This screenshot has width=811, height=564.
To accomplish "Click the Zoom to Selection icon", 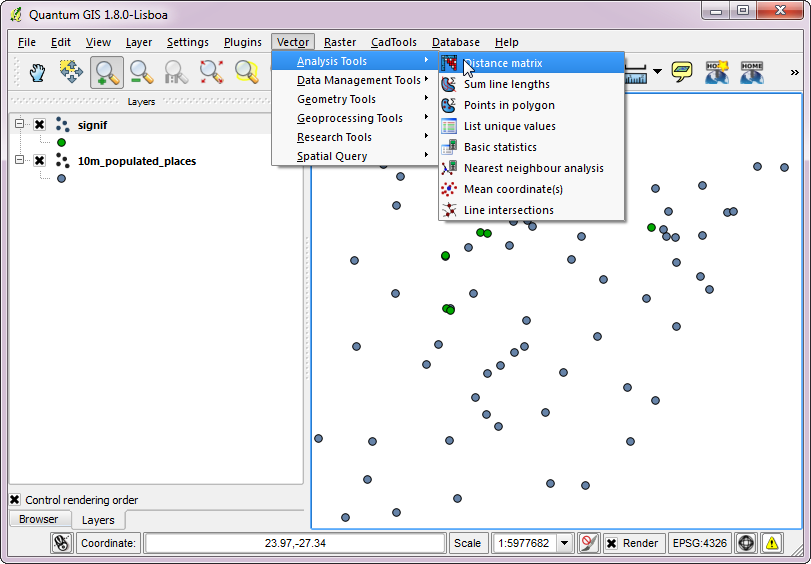I will point(247,72).
